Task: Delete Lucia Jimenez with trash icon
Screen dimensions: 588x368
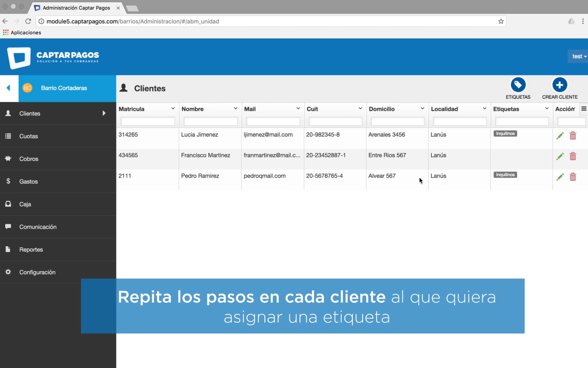Action: point(573,136)
